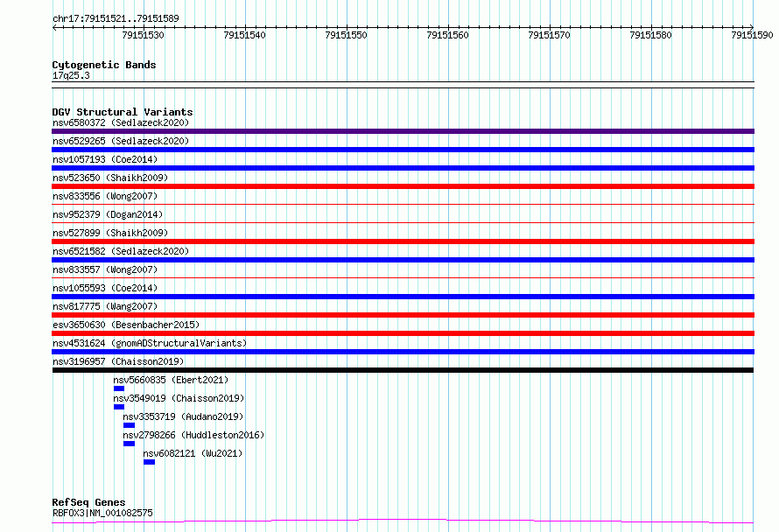Click the small blue block under nsv3549019
The height and width of the screenshot is (532, 779).
coord(119,407)
